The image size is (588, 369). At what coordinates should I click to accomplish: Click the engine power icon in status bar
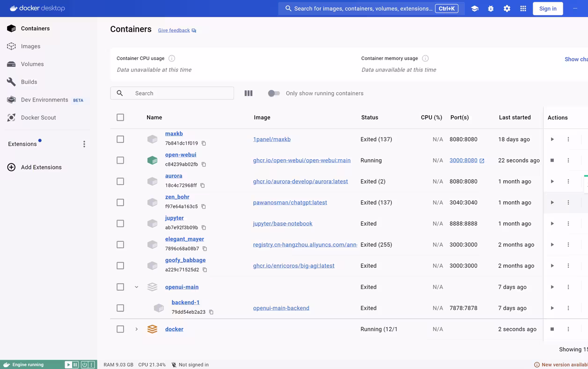pos(85,365)
